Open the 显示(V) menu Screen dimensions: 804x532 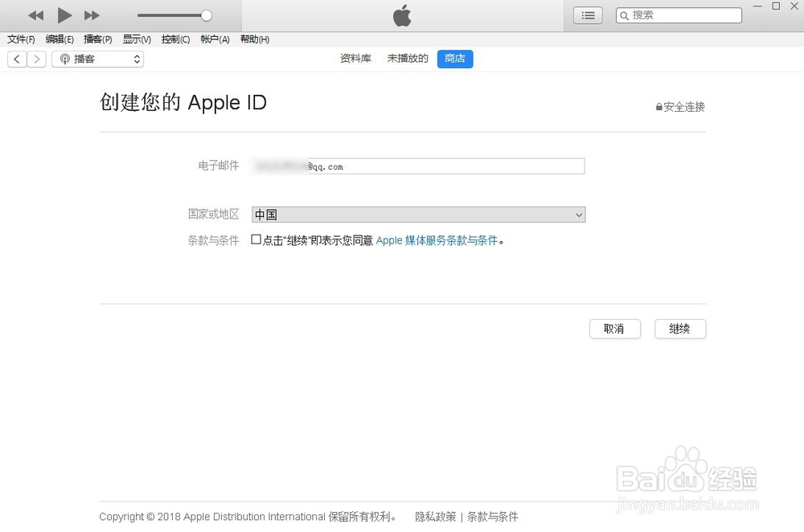137,39
